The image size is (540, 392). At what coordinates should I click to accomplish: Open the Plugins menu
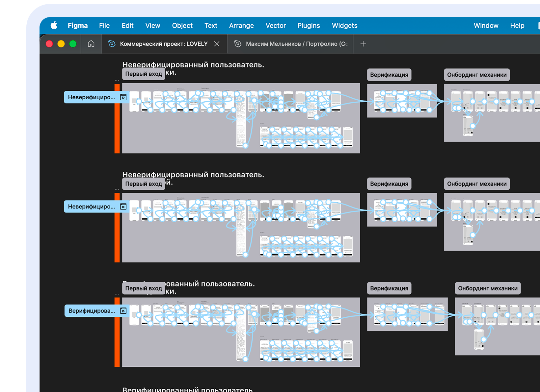point(308,26)
